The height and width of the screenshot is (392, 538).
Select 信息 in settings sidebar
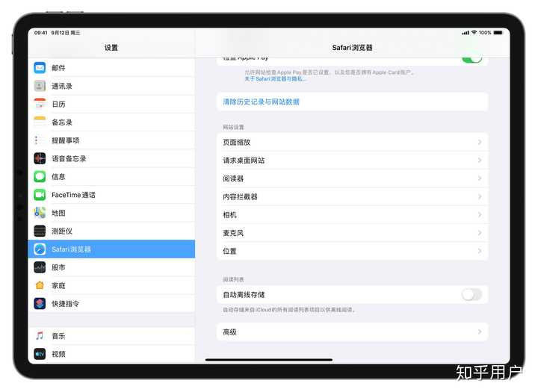click(x=111, y=177)
